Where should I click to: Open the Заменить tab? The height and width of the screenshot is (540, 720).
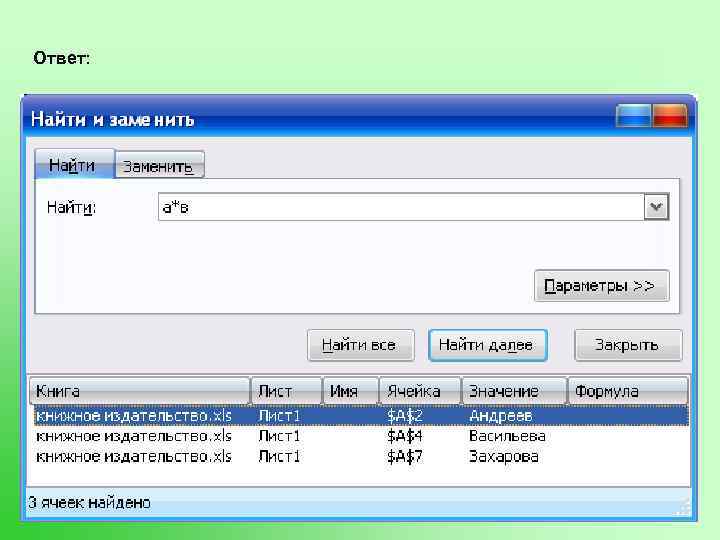point(159,165)
